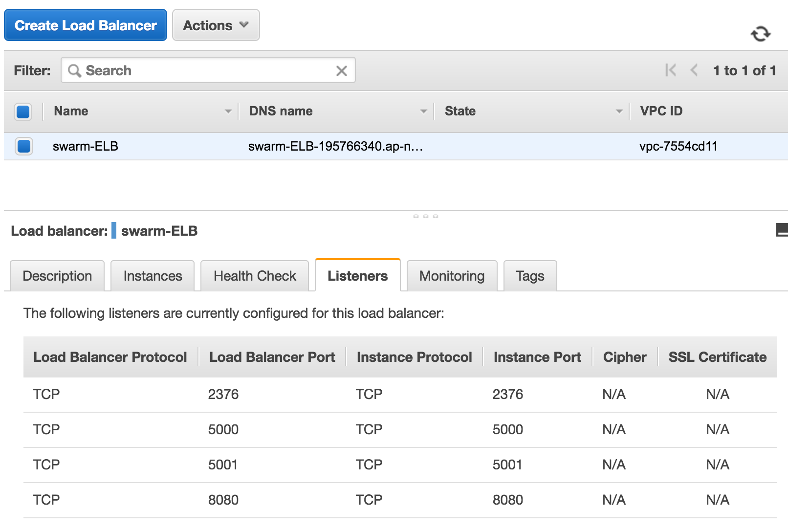Open State column dropdown arrow
Viewport: 788px width, 532px height.
pos(619,111)
